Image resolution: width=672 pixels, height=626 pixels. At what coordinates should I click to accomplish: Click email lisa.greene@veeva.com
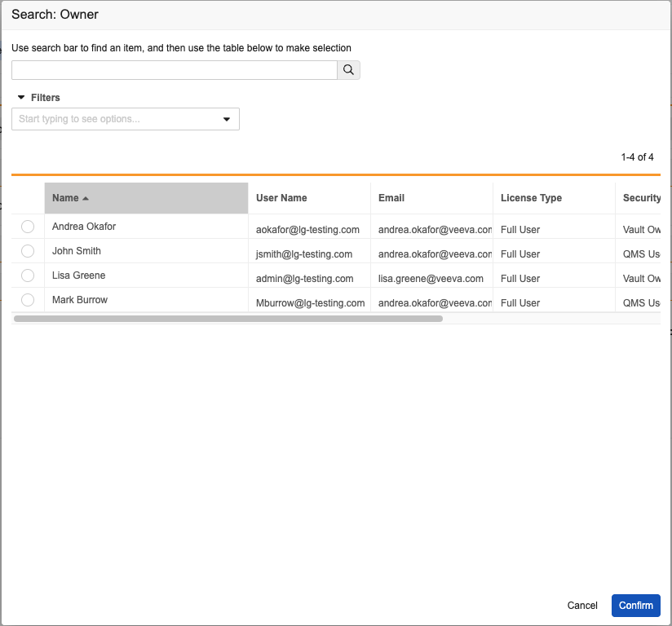431,279
